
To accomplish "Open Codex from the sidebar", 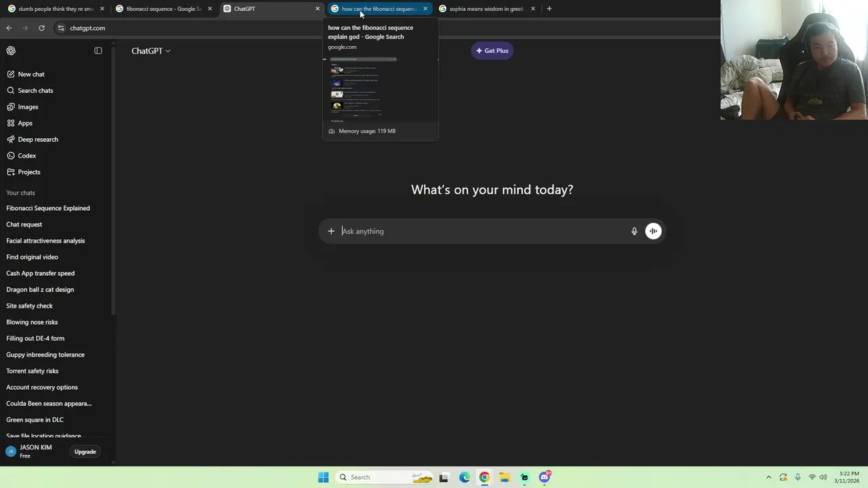I will coord(27,155).
